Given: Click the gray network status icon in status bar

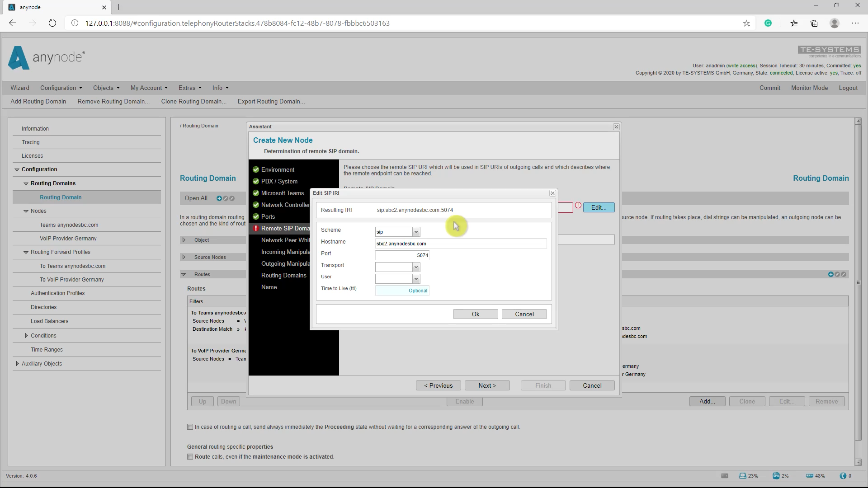Looking at the screenshot, I should [x=725, y=476].
